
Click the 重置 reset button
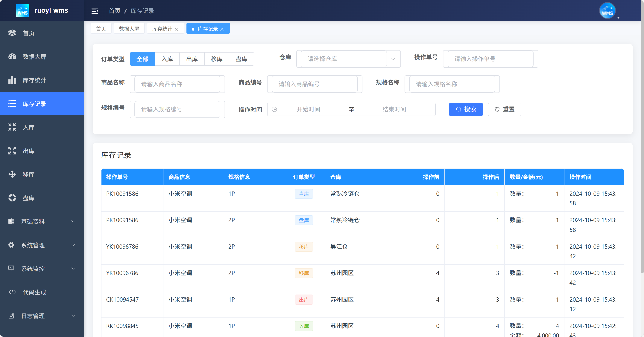point(504,109)
